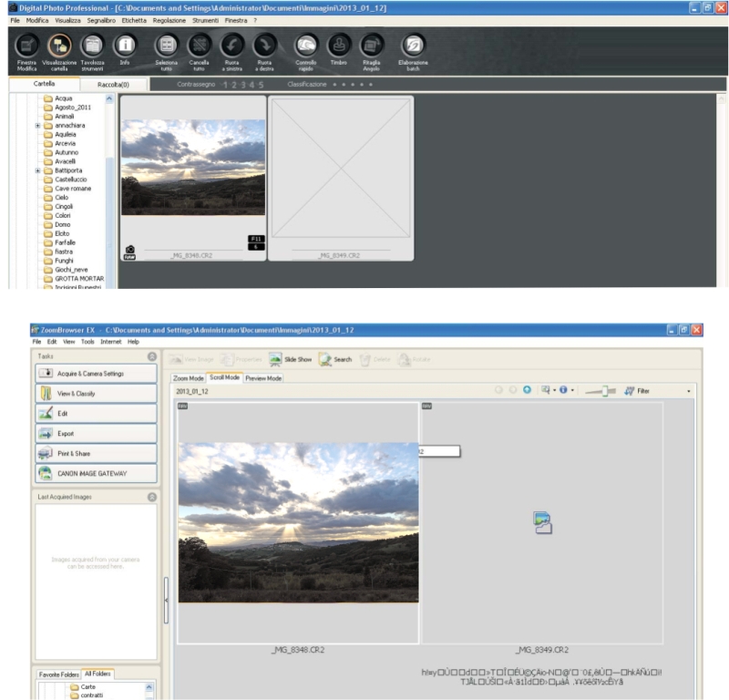Adjust thumbnail size slider in ZoomBrowser
This screenshot has height=700, width=729.
[604, 391]
